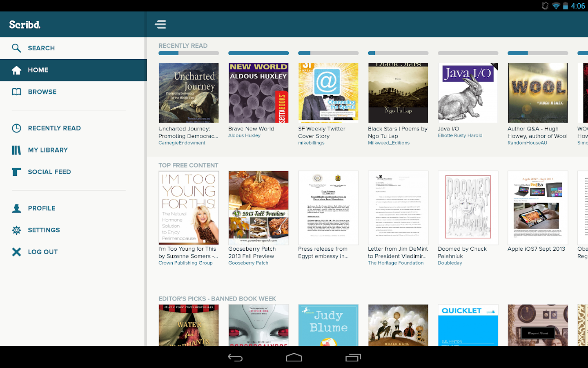
Task: Click Apple iOS7 Sept 2013 title text
Action: coord(536,249)
